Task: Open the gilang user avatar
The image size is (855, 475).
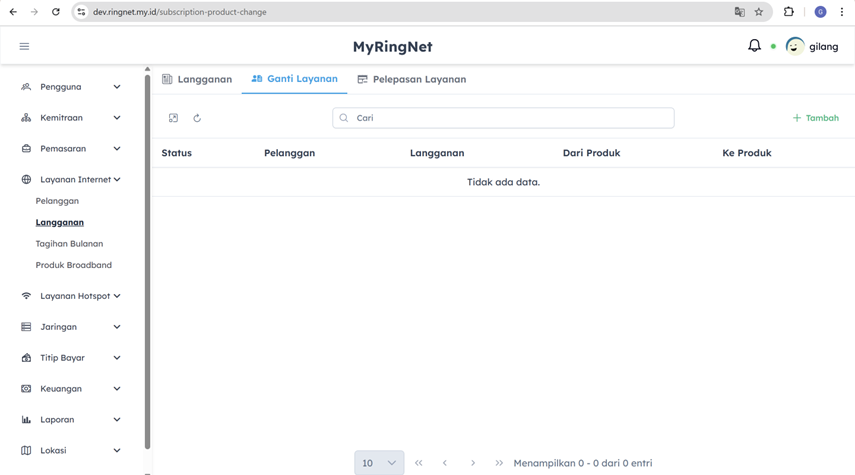Action: [795, 46]
